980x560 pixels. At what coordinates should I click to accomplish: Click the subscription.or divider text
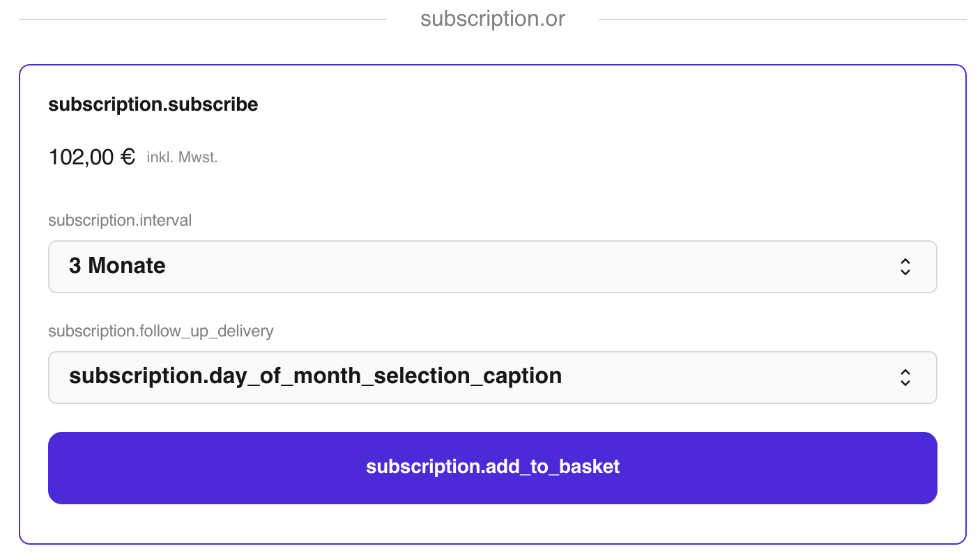click(x=492, y=19)
